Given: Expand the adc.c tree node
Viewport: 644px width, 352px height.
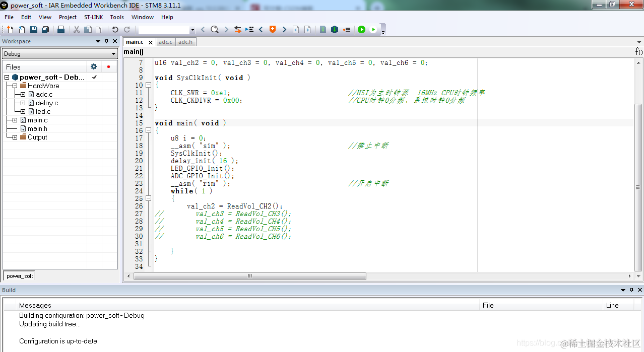Looking at the screenshot, I should 23,94.
